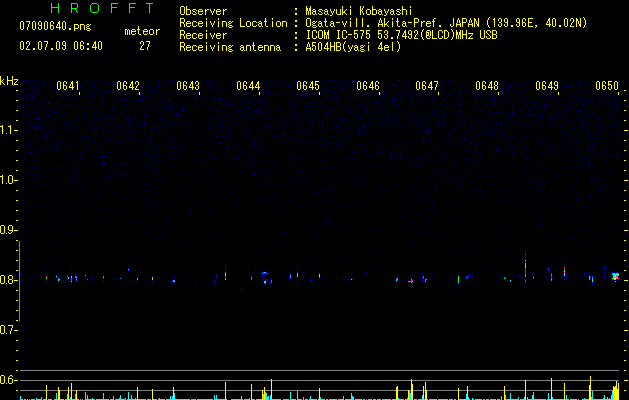Click the ICOM IC-575 receiver text
Screen dimensions: 629x400
point(401,35)
